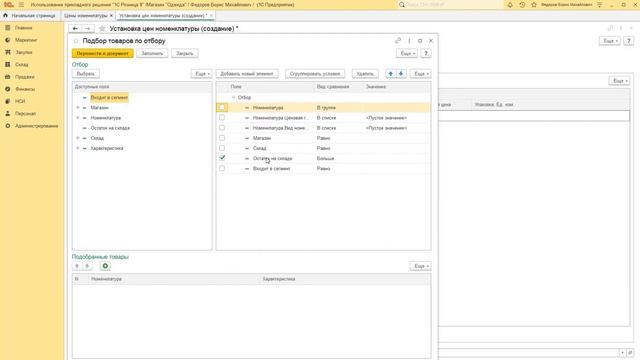Open service settings lines icon near user name
Screen dimensions: 640x360
pyautogui.click(x=599, y=4)
